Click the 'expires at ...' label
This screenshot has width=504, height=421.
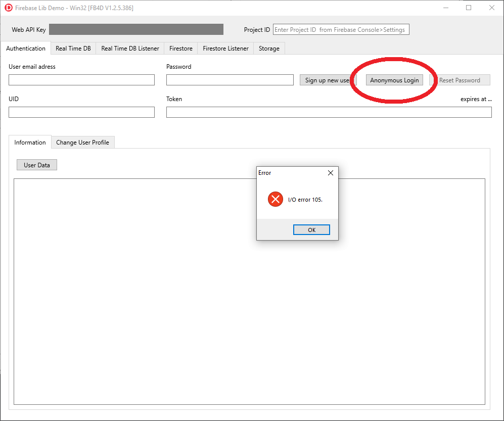[x=476, y=99]
